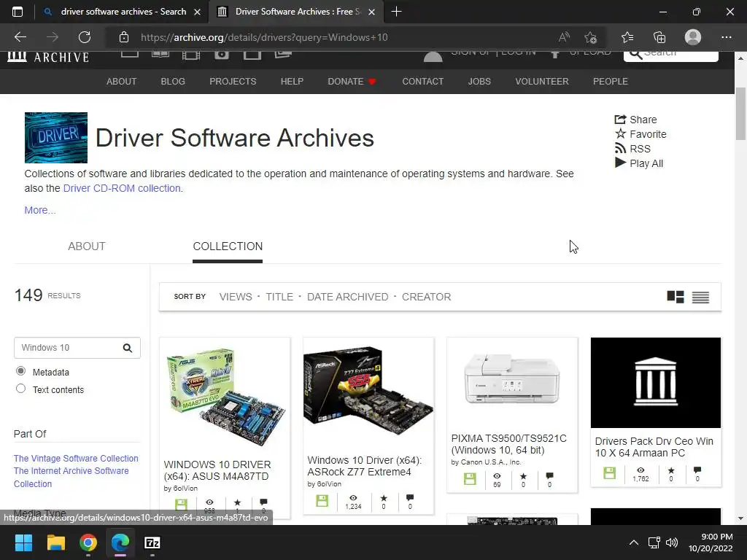747x560 pixels.
Task: Open JOBS in the navigation
Action: pyautogui.click(x=479, y=82)
